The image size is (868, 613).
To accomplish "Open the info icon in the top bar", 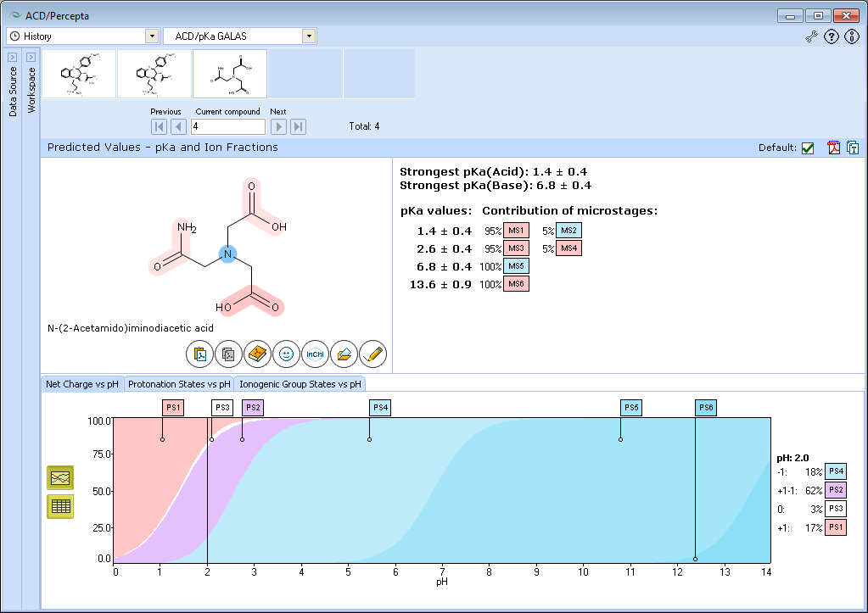I will click(x=851, y=37).
